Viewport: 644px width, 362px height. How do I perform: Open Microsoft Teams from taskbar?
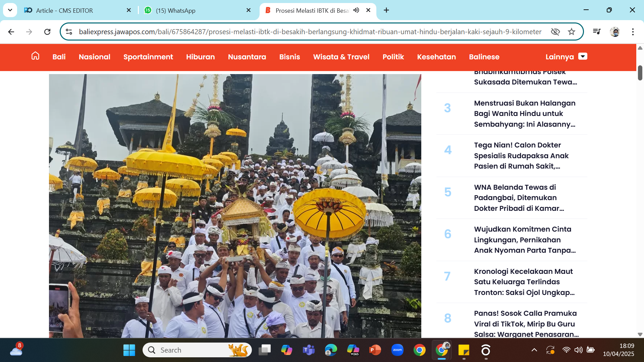(x=309, y=350)
